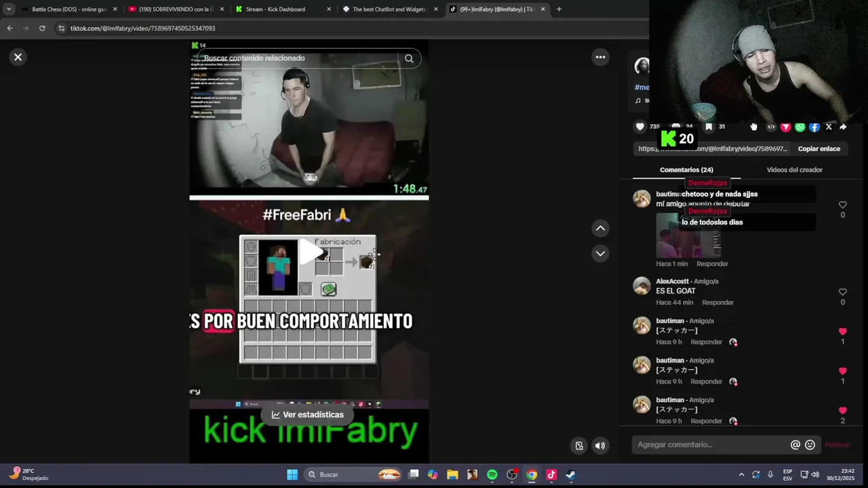Viewport: 868px width, 488px height.
Task: Open Google Chrome from taskbar
Action: (532, 474)
